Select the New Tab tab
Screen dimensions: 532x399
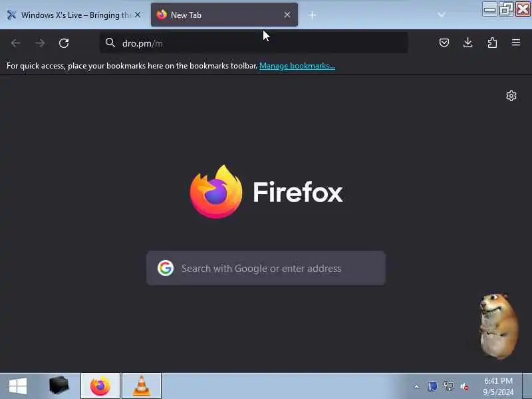click(224, 15)
